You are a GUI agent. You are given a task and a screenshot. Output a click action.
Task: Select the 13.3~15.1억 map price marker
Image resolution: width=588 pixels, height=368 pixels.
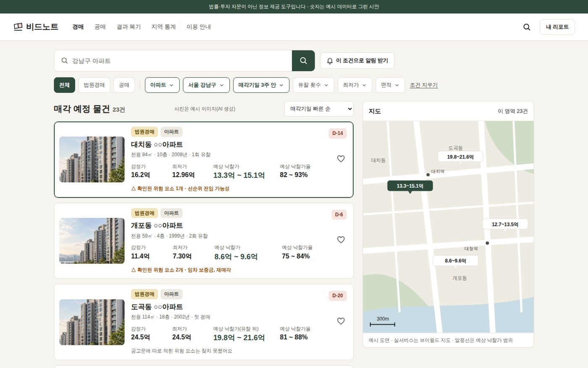(x=410, y=186)
